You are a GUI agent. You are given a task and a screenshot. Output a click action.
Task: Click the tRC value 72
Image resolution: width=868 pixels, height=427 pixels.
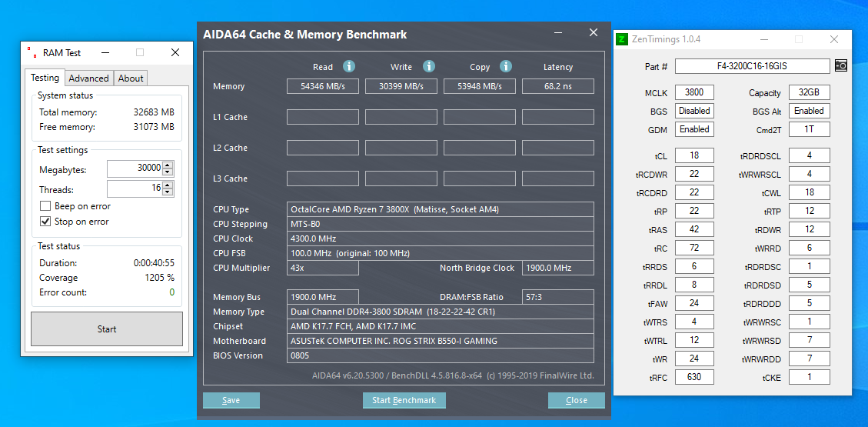(x=694, y=248)
